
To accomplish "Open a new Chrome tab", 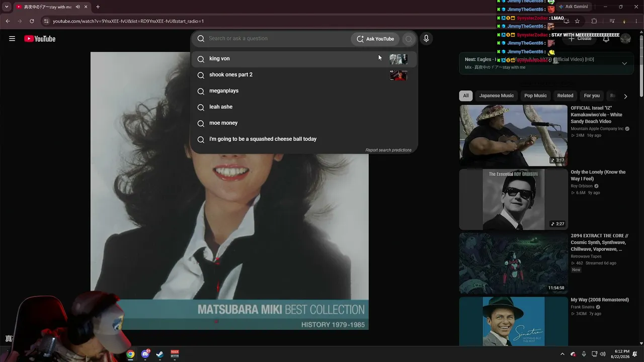I will point(98,7).
